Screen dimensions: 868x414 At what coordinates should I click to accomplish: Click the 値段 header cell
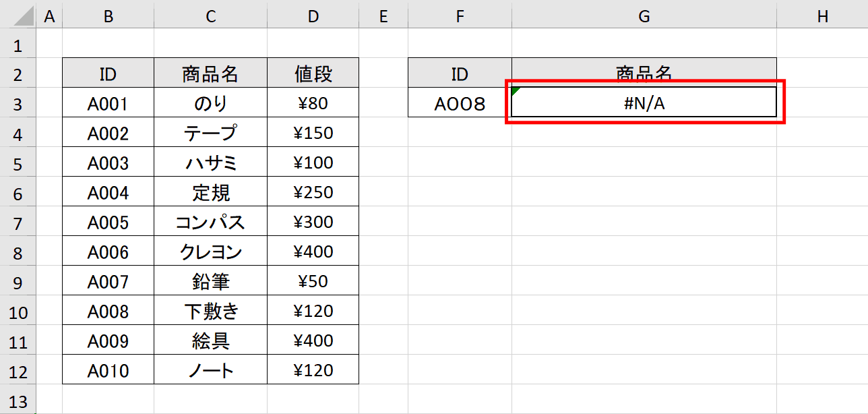pyautogui.click(x=313, y=73)
